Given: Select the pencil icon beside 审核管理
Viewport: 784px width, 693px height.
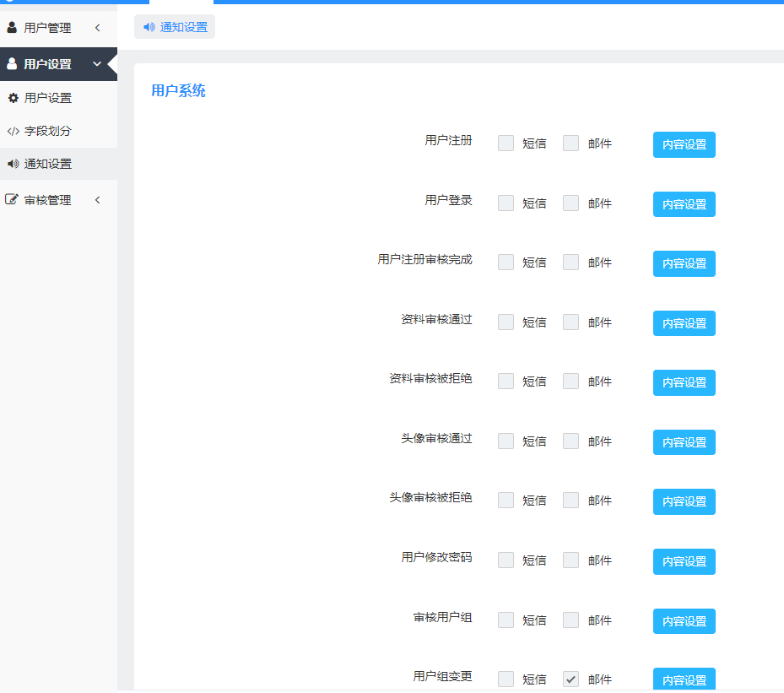Looking at the screenshot, I should [x=13, y=199].
